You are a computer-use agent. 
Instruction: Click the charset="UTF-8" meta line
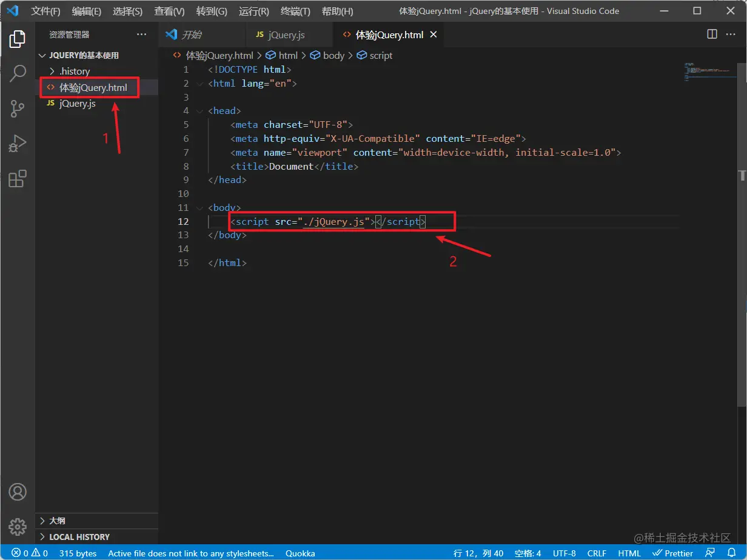coord(291,125)
